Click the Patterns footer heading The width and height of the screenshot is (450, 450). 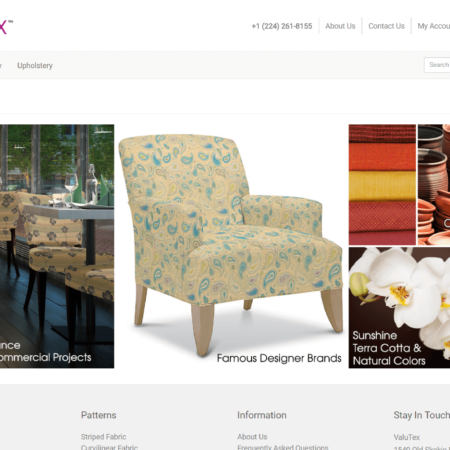pos(99,415)
